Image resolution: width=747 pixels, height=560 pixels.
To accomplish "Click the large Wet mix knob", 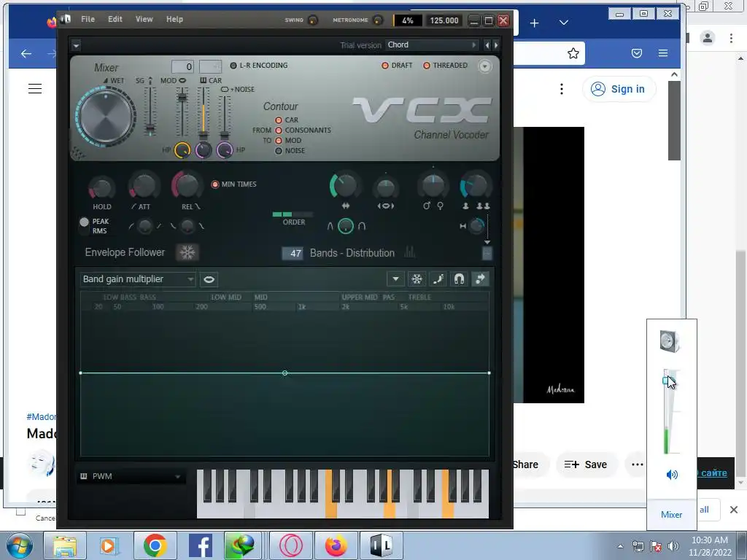I will click(x=106, y=116).
